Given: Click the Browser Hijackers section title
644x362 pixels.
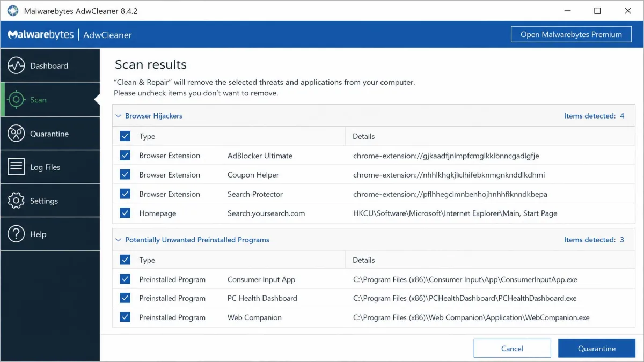Looking at the screenshot, I should click(x=153, y=116).
